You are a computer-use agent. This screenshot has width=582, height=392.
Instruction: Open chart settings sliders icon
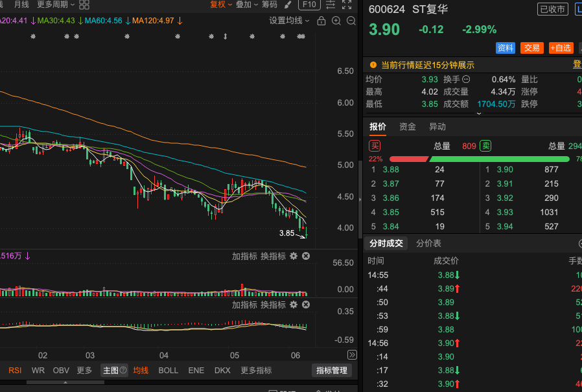pyautogui.click(x=331, y=5)
